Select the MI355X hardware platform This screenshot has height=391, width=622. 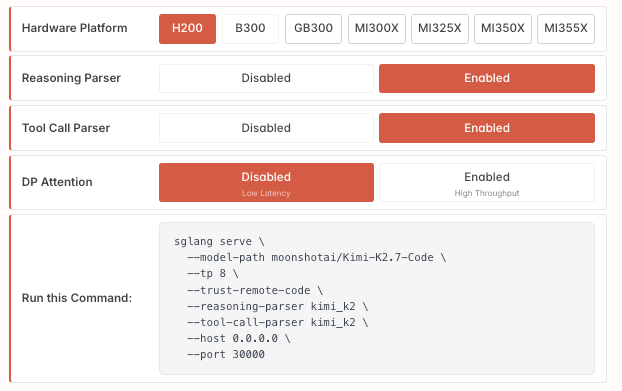pos(566,29)
